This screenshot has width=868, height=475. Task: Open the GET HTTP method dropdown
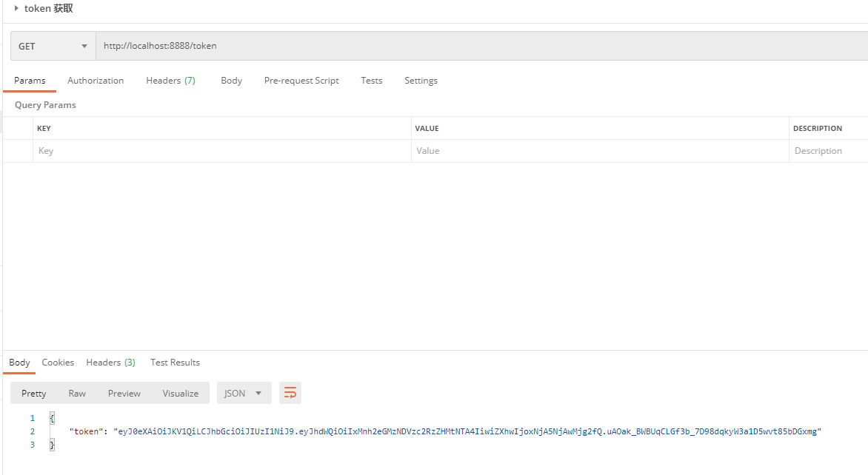pyautogui.click(x=53, y=46)
